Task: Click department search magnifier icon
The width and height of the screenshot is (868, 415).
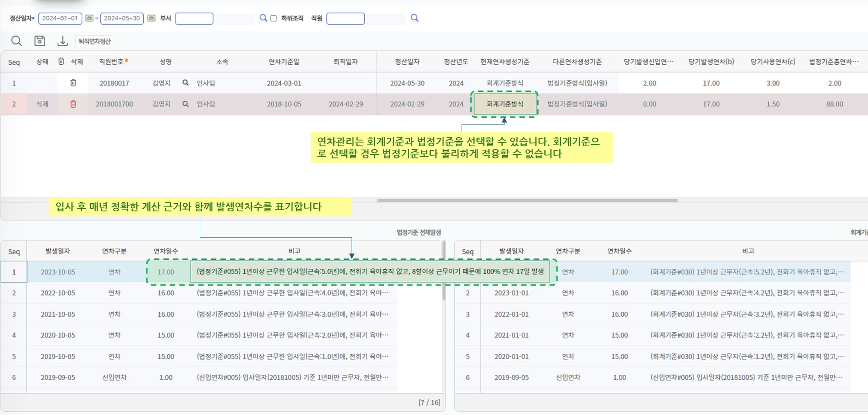Action: point(263,18)
